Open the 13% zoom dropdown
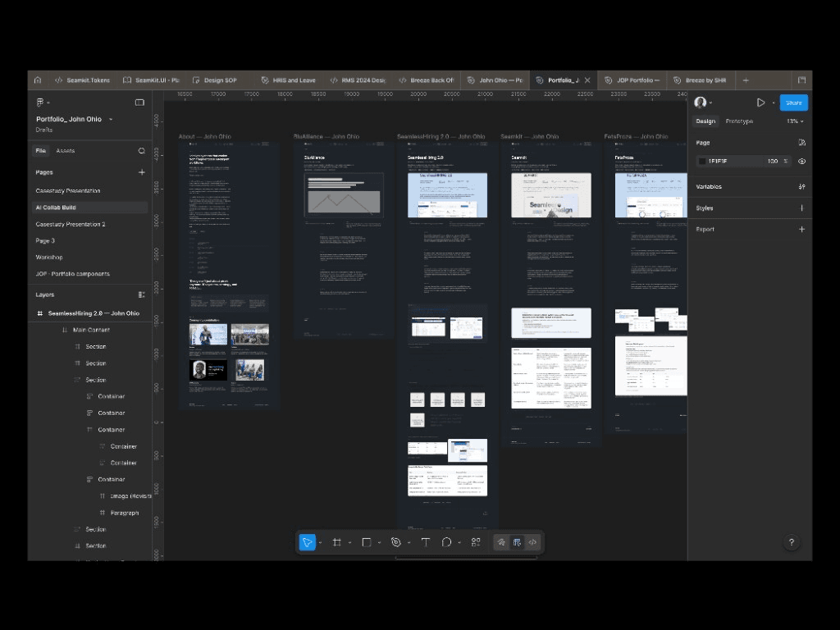840x630 pixels. tap(796, 121)
